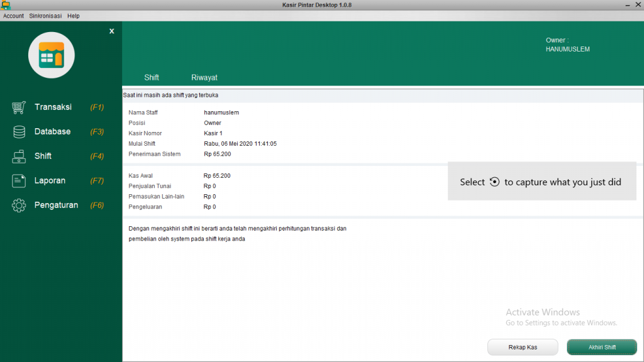Select Shift label in the sidebar
Image resolution: width=644 pixels, height=362 pixels.
[43, 156]
